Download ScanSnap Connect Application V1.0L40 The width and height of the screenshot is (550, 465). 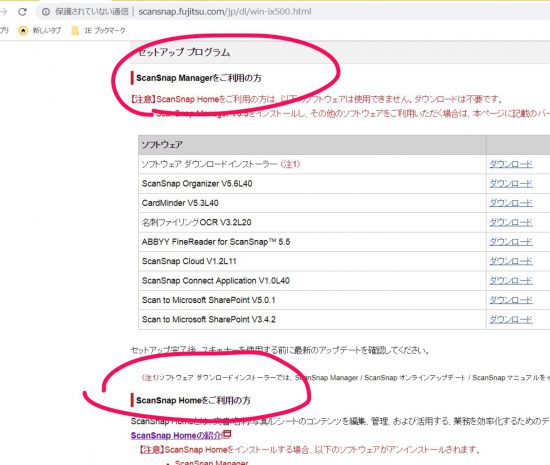pos(511,281)
